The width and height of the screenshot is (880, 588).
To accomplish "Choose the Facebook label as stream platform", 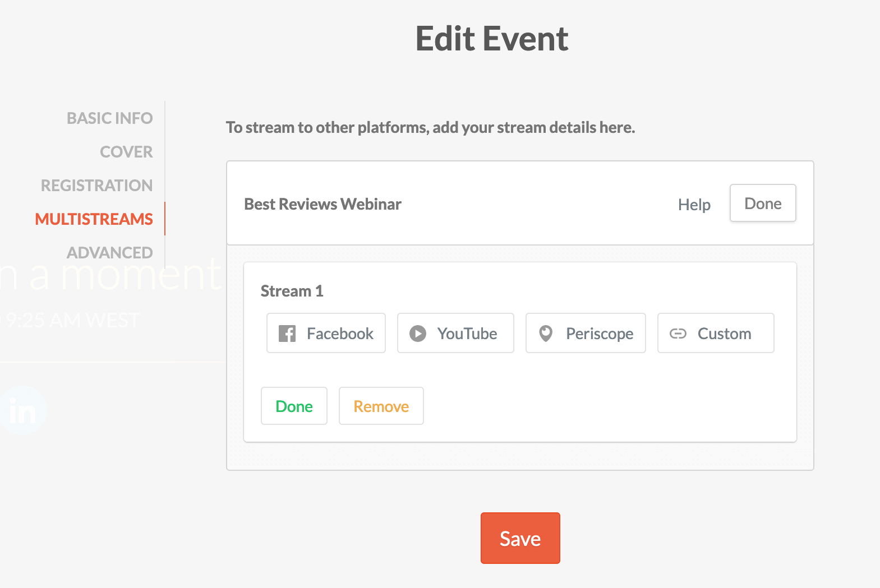I will [340, 334].
